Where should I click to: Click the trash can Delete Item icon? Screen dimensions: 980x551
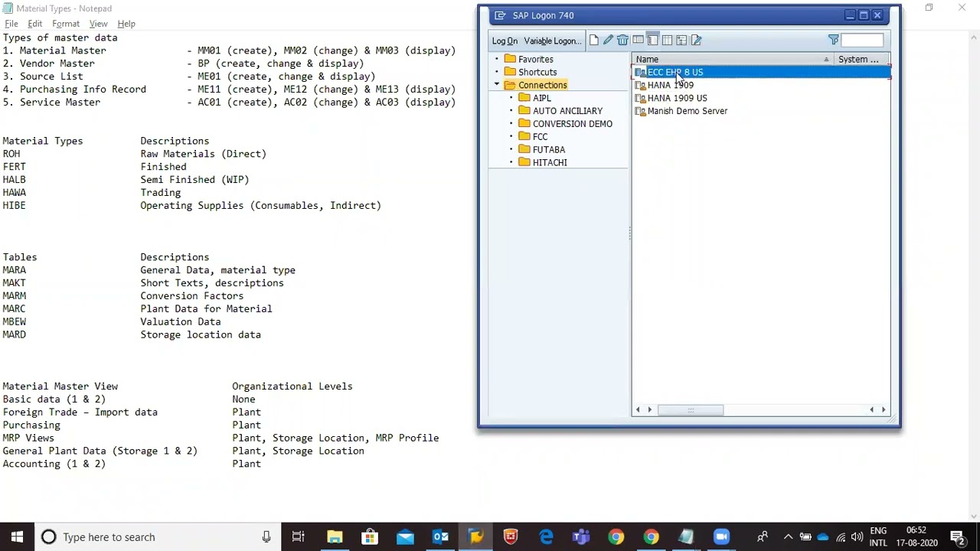coord(622,41)
